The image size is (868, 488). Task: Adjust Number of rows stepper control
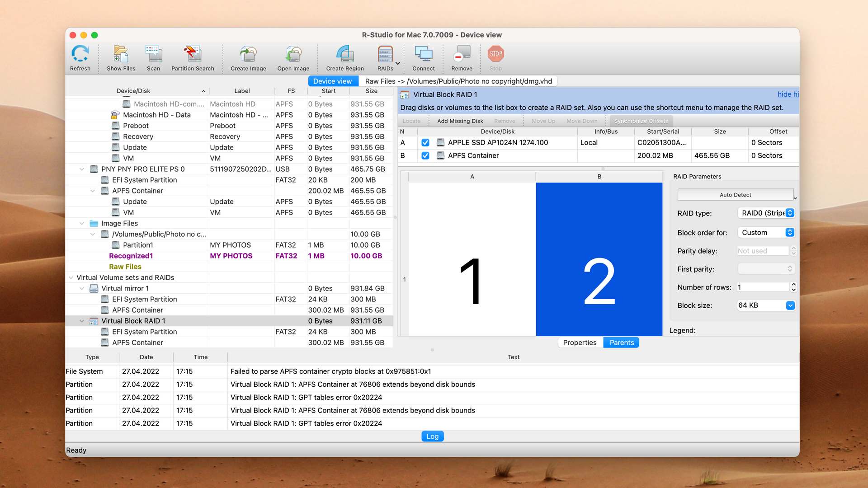[x=793, y=286]
